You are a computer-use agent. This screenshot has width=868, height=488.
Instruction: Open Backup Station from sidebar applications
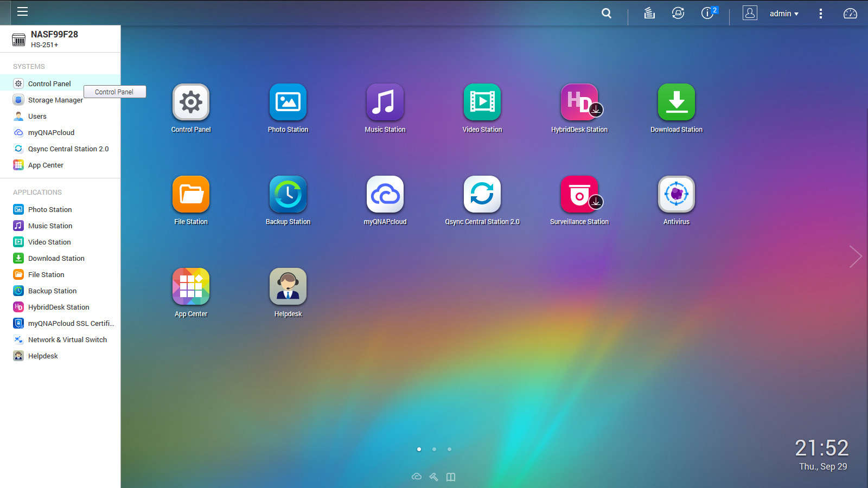point(60,291)
